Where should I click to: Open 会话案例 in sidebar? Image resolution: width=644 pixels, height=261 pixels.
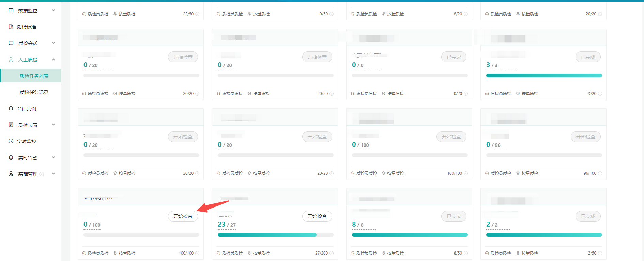point(27,109)
